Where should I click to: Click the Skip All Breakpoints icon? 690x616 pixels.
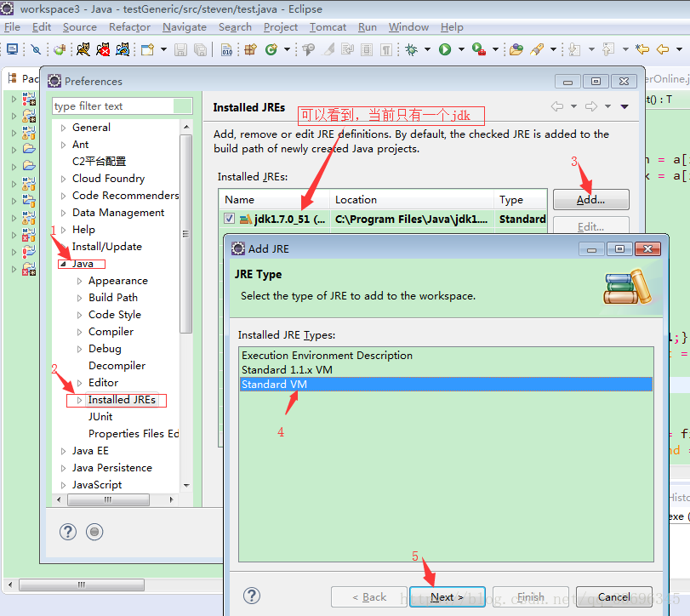36,49
